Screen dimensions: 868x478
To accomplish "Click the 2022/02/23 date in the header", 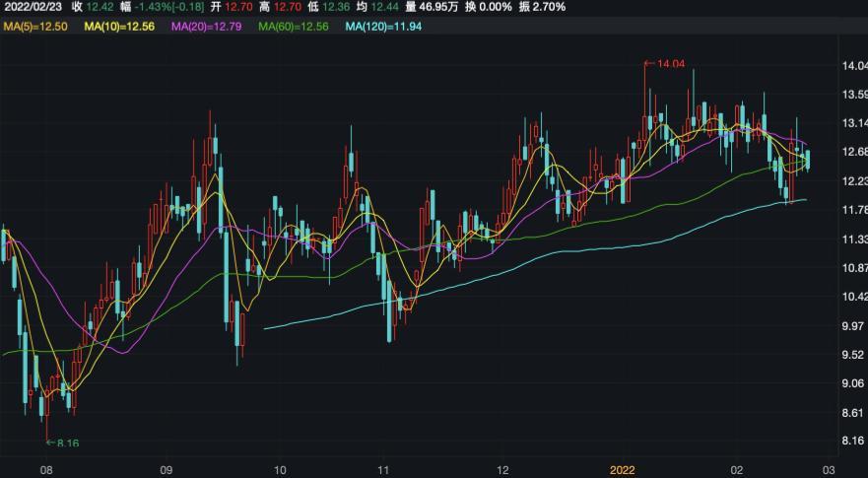I will pyautogui.click(x=32, y=7).
